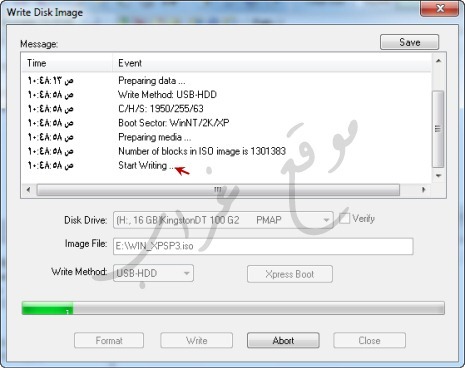The height and width of the screenshot is (368, 465).
Task: Open the Write Method dropdown
Action: coord(153,273)
